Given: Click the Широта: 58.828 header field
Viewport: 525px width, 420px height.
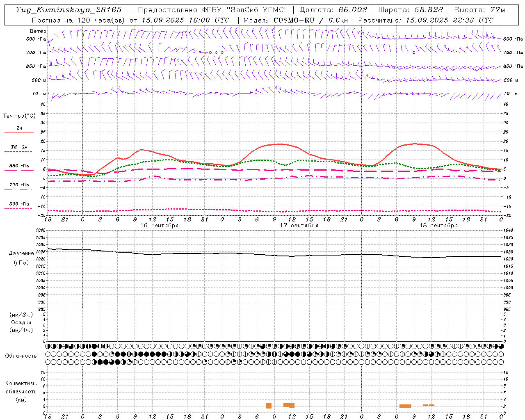Looking at the screenshot, I should [411, 10].
